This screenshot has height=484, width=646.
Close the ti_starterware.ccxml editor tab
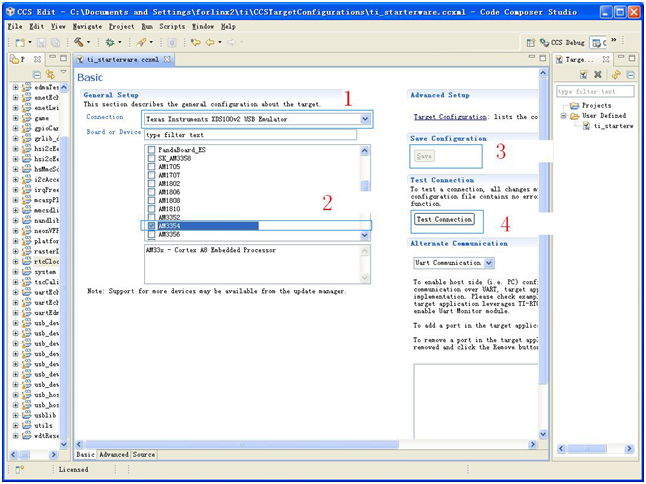[167, 59]
